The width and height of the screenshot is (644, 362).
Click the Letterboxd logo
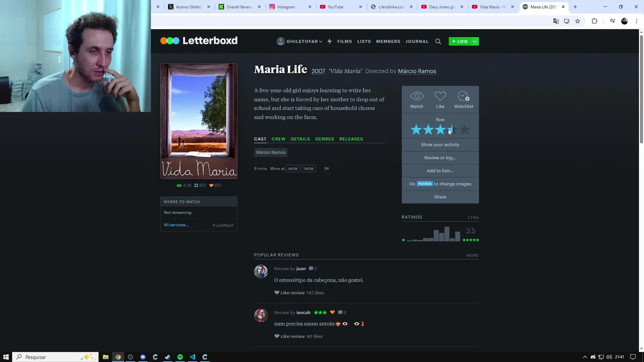click(x=199, y=41)
